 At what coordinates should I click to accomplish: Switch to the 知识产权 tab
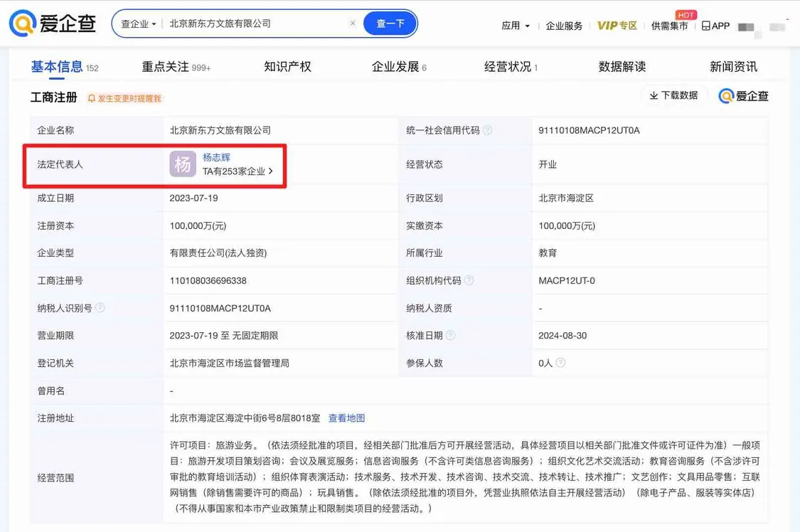pos(288,67)
